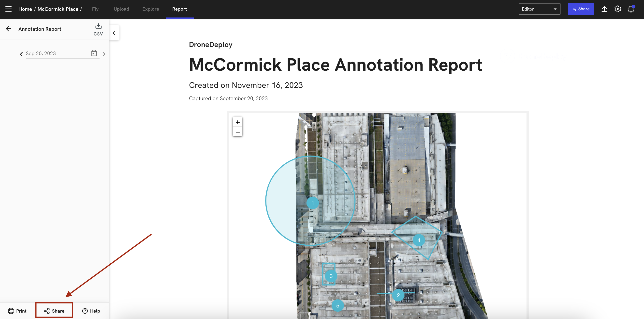Open the calendar date picker
The height and width of the screenshot is (319, 644).
point(94,53)
